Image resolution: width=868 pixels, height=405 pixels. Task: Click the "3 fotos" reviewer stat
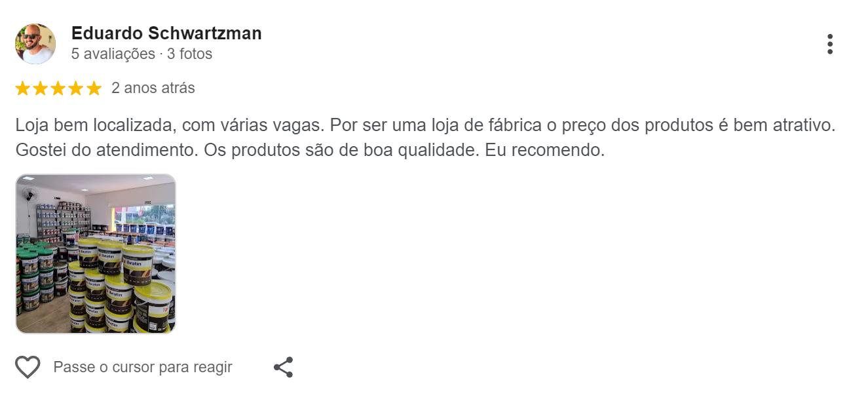[190, 54]
